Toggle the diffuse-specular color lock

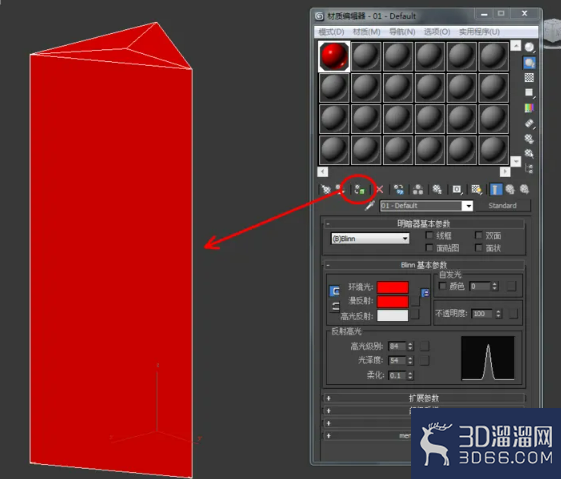[335, 306]
